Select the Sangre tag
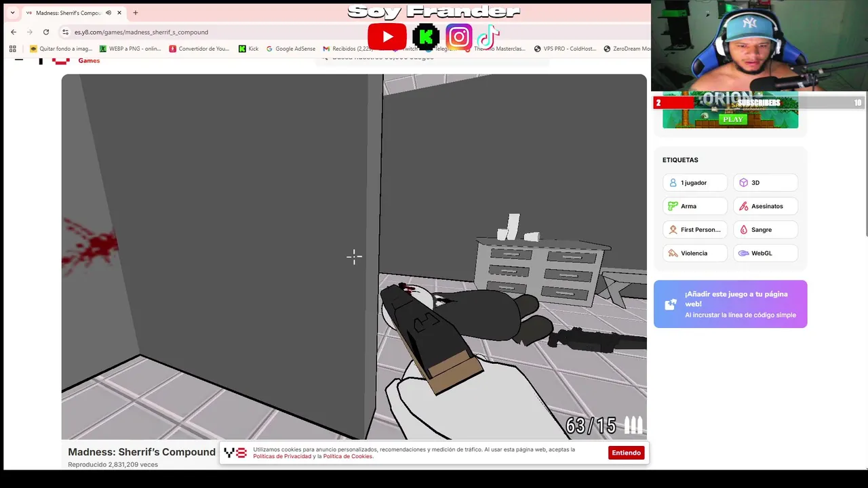This screenshot has width=868, height=488. point(766,230)
